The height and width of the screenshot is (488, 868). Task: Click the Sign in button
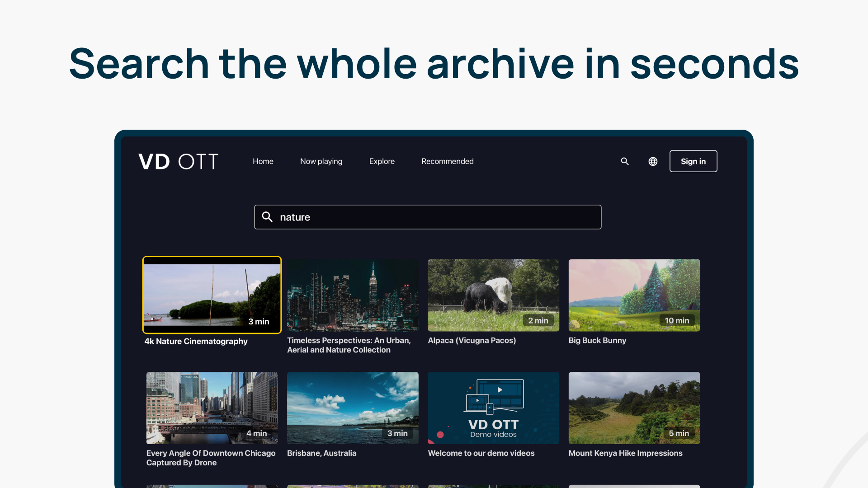point(693,161)
